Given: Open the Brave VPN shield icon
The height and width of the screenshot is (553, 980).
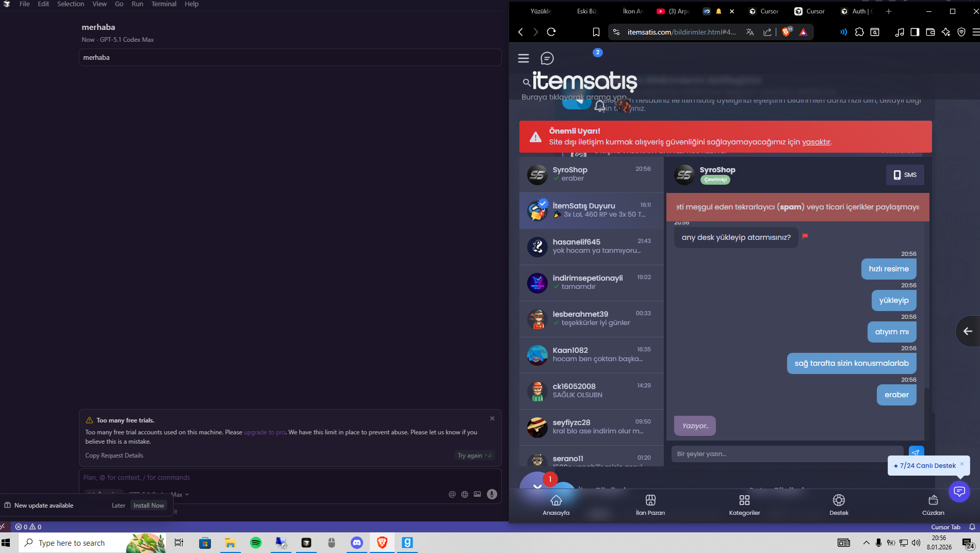Looking at the screenshot, I should (961, 32).
